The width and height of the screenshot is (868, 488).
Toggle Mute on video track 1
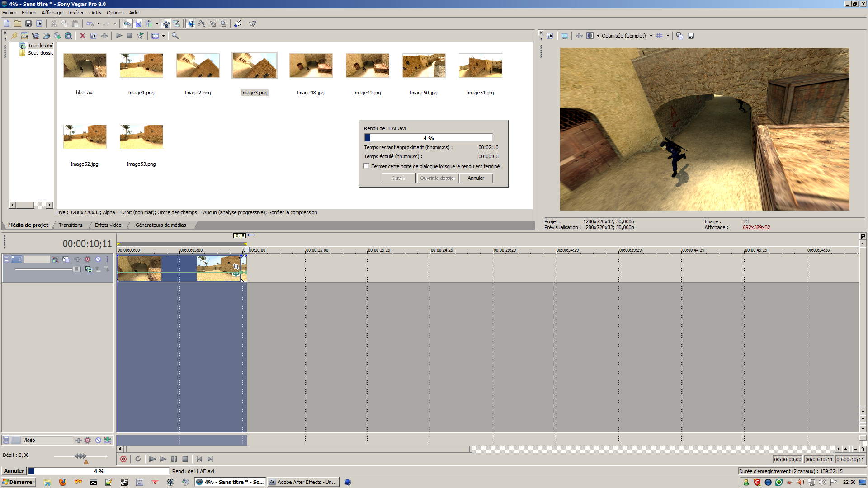point(98,259)
